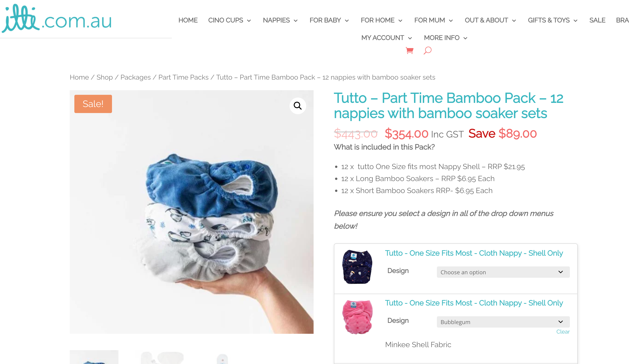Click the itti.com.au logo
The width and height of the screenshot is (629, 364).
(x=57, y=19)
